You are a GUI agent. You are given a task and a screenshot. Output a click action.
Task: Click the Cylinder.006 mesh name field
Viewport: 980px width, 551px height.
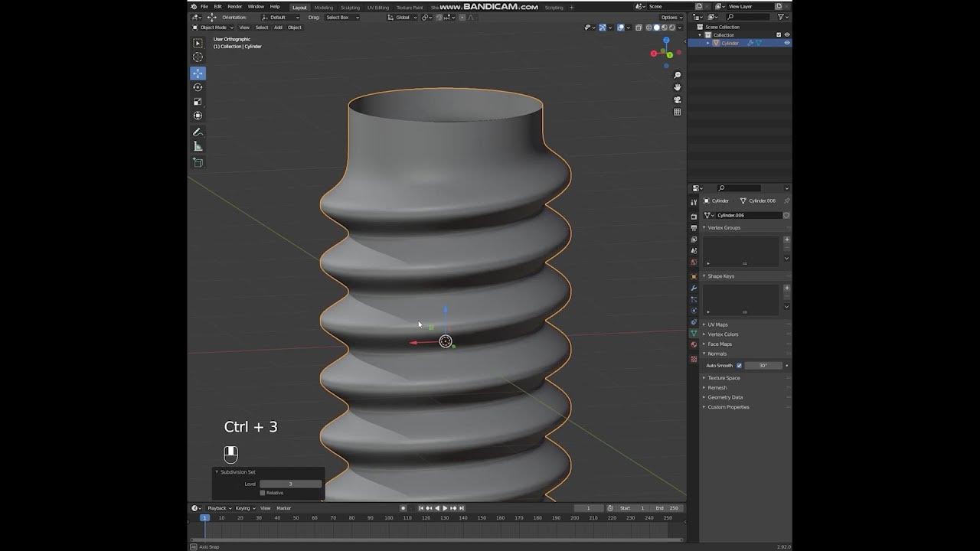[x=748, y=215]
